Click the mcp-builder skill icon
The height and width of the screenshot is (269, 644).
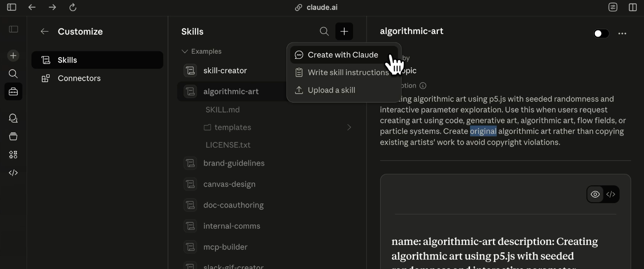(x=190, y=247)
